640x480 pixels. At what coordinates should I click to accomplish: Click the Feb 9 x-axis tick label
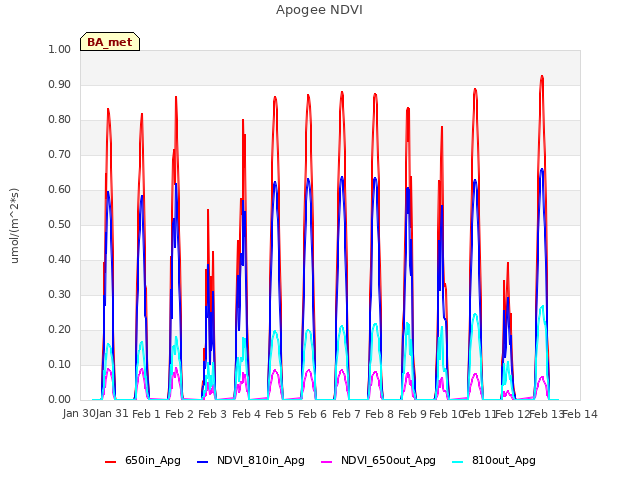(x=412, y=414)
